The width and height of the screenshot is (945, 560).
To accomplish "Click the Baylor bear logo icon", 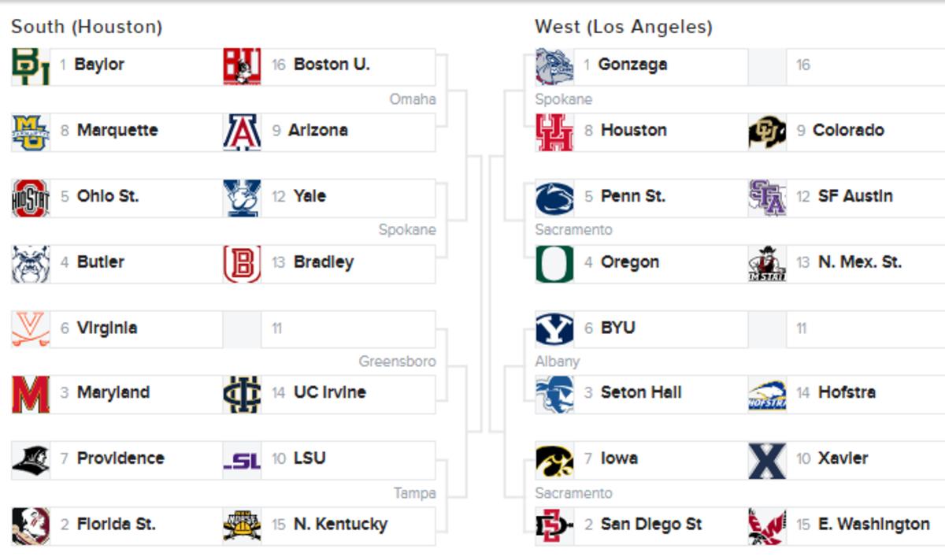I will click(x=31, y=67).
